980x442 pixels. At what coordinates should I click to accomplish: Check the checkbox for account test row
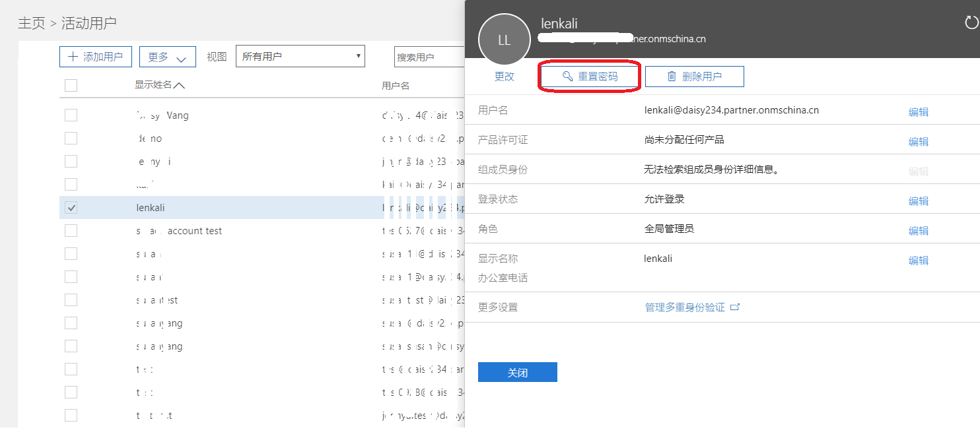pyautogui.click(x=71, y=231)
